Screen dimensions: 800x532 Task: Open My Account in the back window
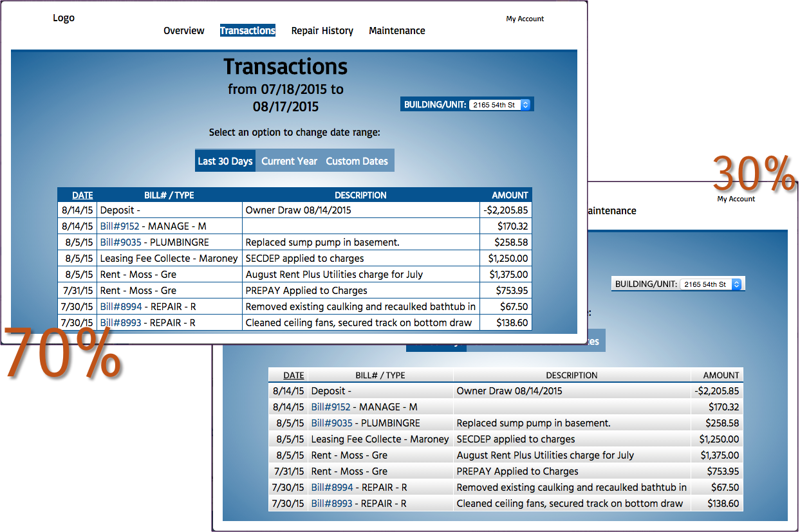pyautogui.click(x=736, y=199)
